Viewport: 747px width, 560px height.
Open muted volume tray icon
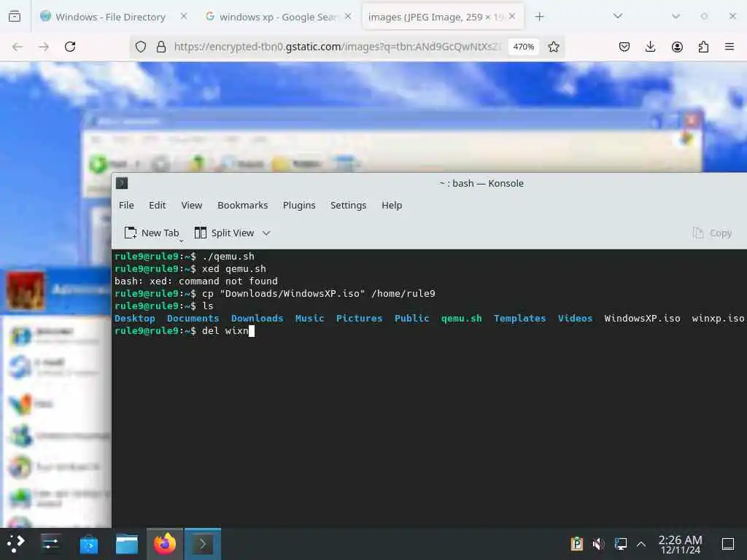pyautogui.click(x=598, y=543)
